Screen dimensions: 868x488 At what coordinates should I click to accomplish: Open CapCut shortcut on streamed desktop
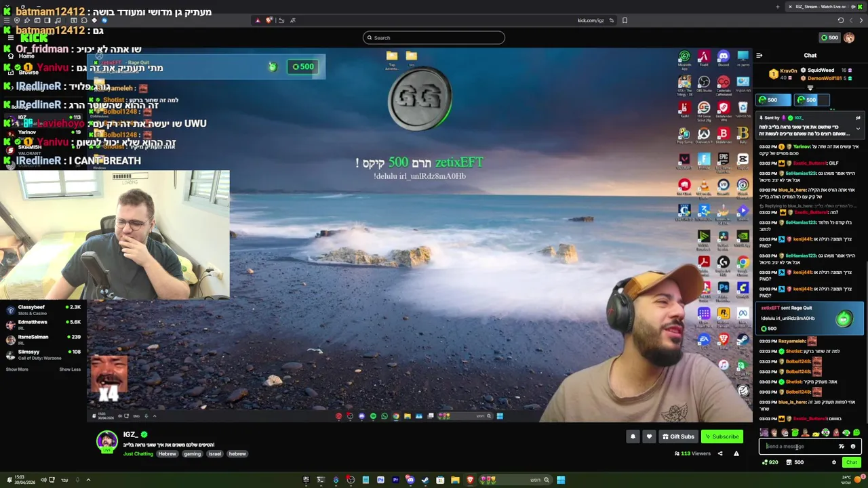pyautogui.click(x=743, y=159)
